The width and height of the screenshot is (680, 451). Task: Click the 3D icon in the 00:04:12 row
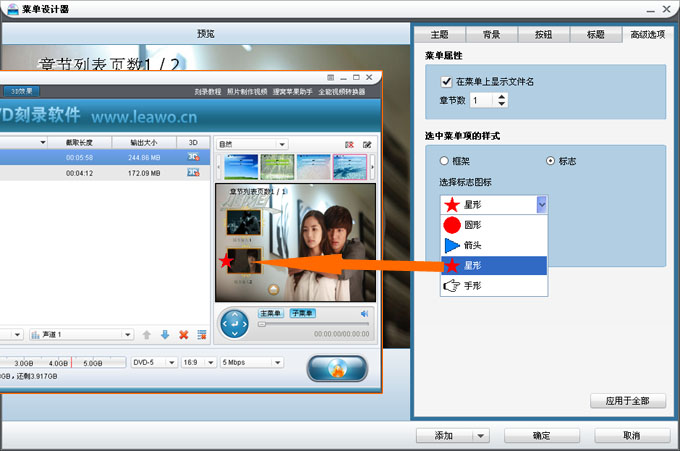click(x=193, y=173)
